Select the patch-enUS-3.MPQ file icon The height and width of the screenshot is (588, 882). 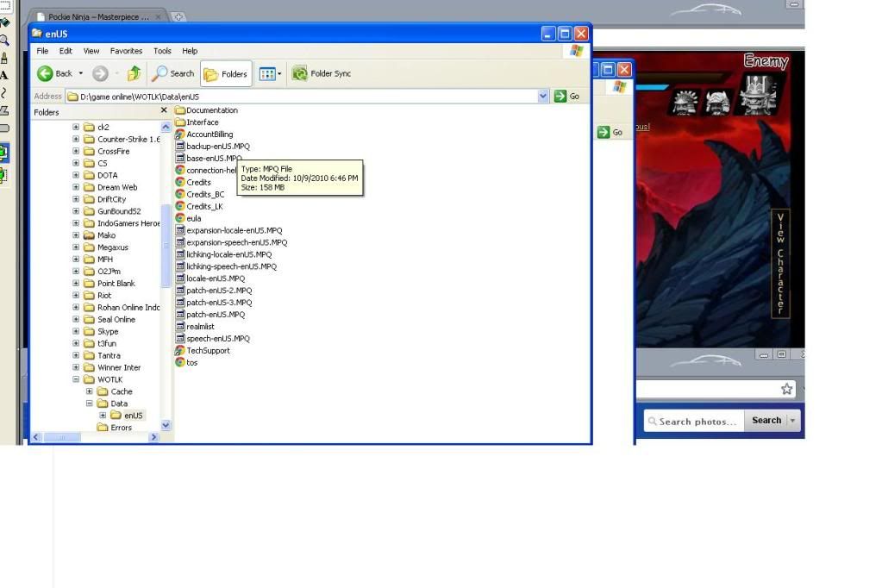[x=180, y=302]
